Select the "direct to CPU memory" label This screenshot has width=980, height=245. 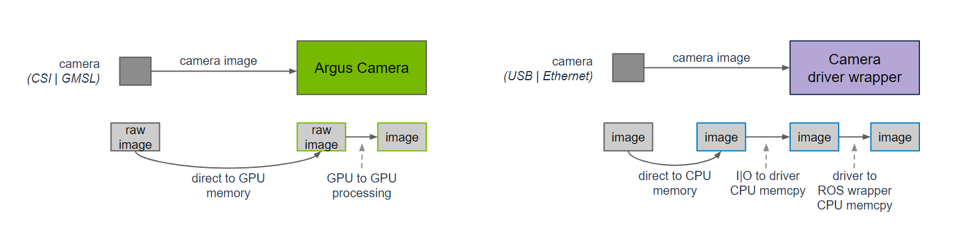pos(674,183)
